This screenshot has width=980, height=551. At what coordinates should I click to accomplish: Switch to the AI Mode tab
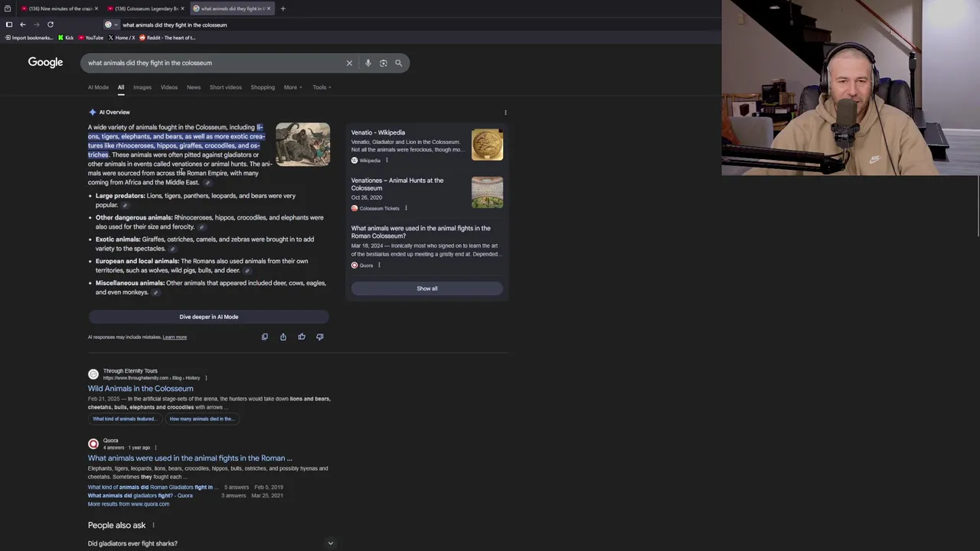98,87
